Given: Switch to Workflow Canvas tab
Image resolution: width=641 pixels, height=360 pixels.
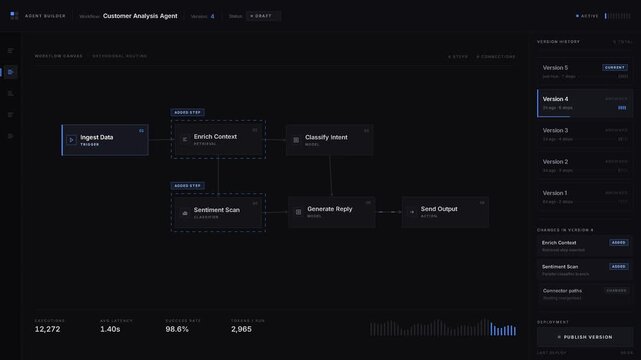Looking at the screenshot, I should point(58,56).
